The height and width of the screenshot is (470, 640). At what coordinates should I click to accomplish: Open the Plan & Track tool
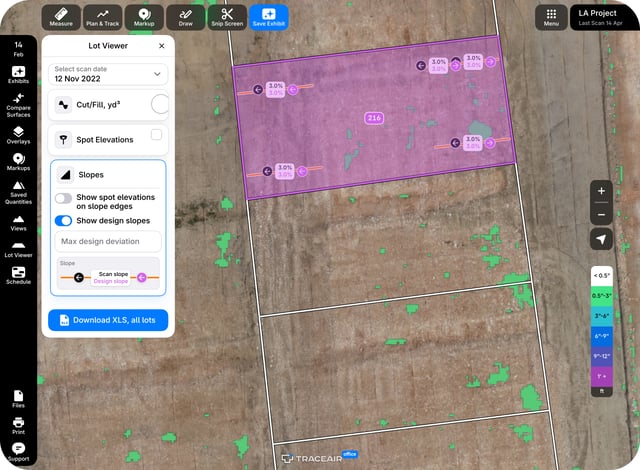coord(102,18)
